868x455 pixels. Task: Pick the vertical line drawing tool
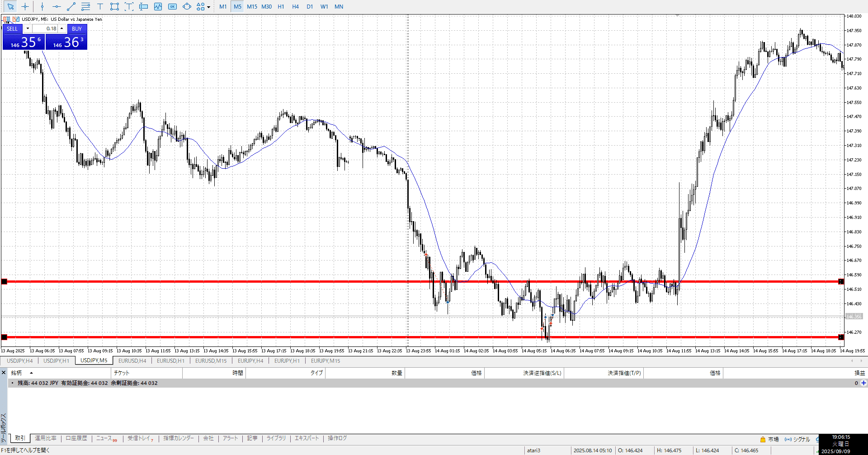tap(42, 7)
